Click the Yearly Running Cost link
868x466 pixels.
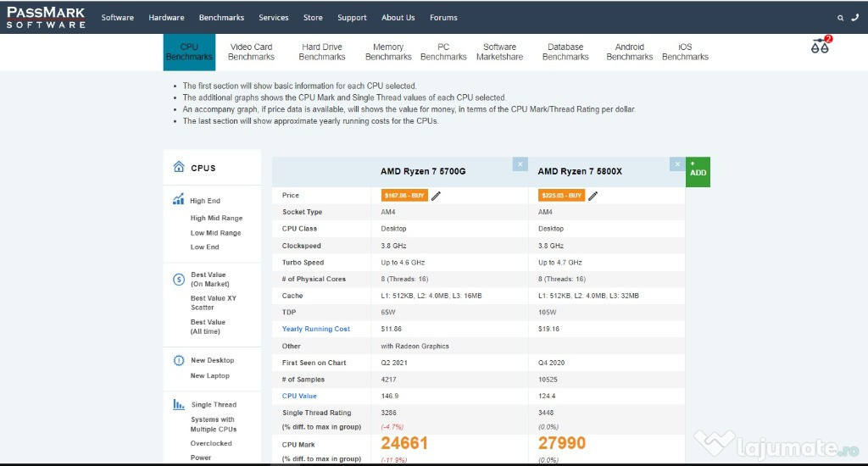[x=315, y=329]
